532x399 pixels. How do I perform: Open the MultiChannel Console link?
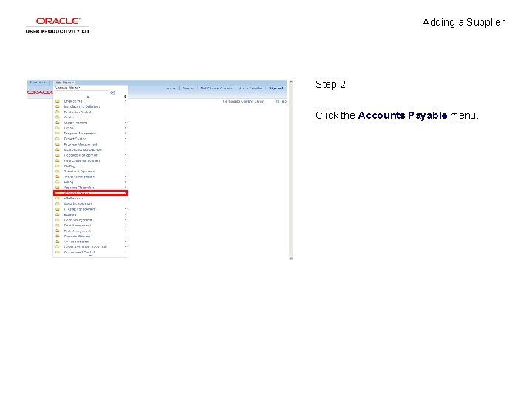click(216, 89)
